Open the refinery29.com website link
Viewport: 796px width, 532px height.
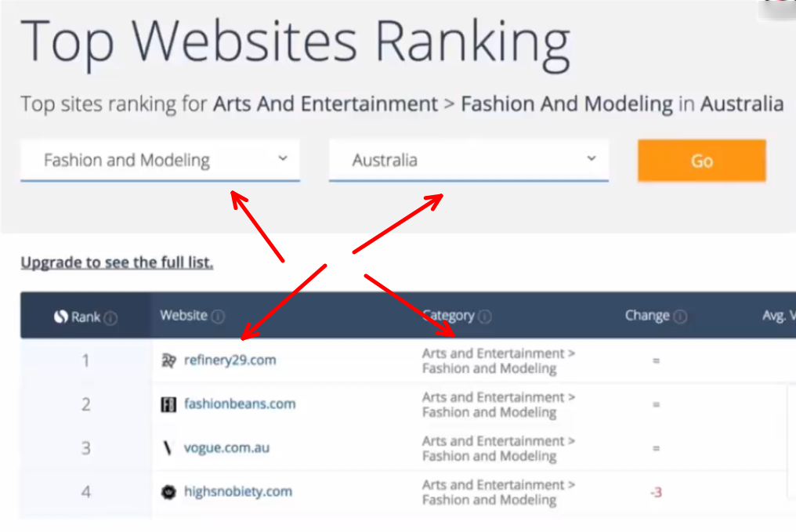230,360
